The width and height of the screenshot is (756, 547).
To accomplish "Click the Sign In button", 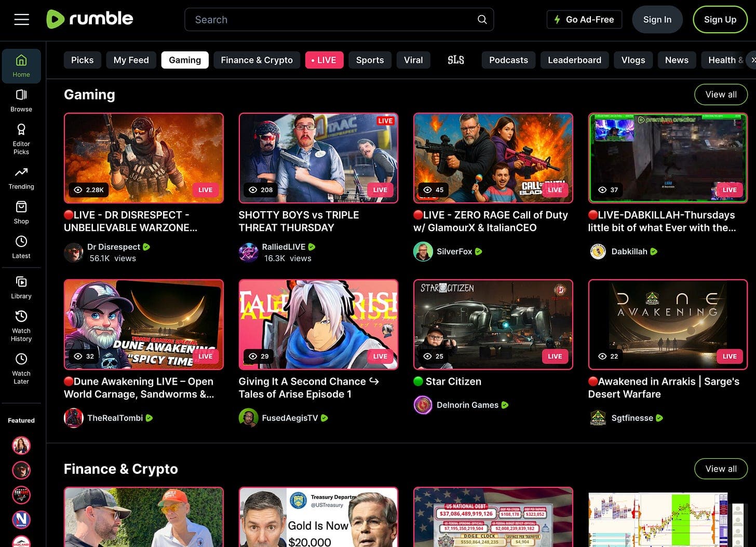I will (x=657, y=20).
